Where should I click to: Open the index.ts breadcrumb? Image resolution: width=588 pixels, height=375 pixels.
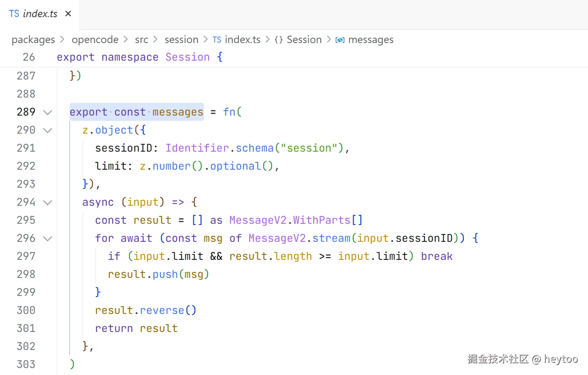(243, 40)
